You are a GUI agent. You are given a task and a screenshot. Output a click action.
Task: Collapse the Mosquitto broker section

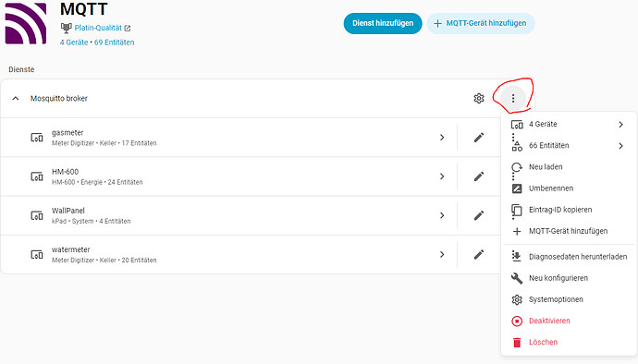16,99
